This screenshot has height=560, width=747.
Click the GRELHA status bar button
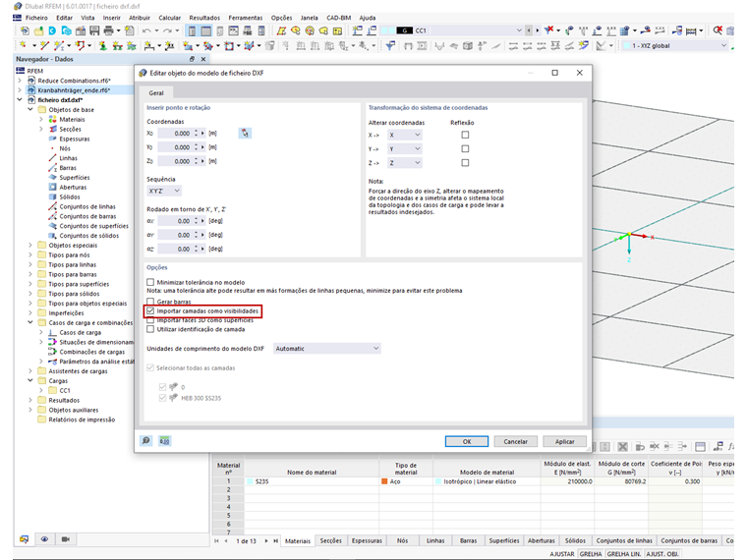coord(591,554)
